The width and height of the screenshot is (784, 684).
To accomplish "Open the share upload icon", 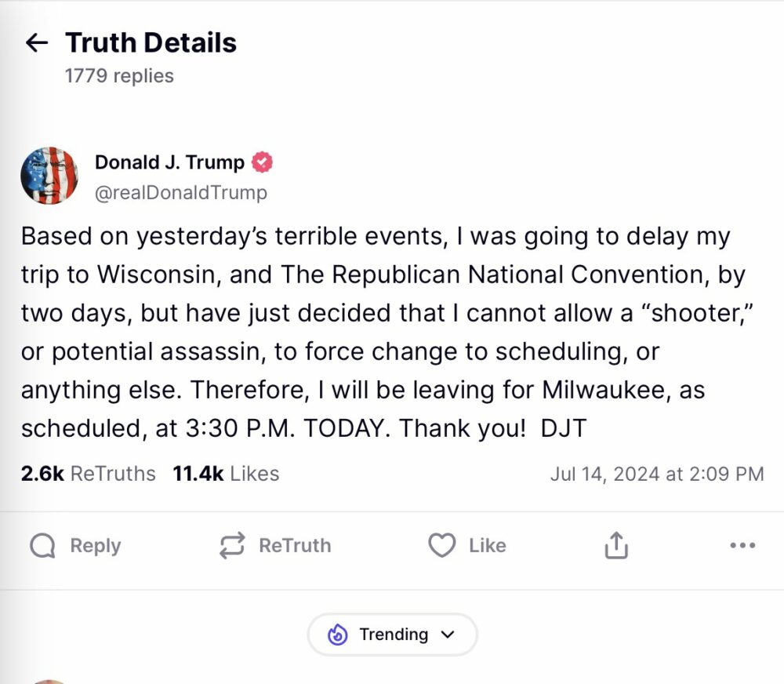I will [616, 546].
